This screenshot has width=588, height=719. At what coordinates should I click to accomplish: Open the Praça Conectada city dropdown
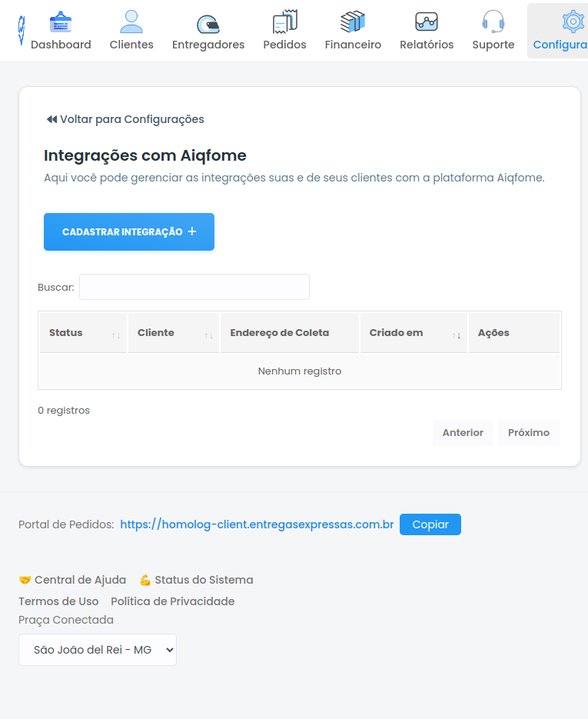[x=97, y=649]
